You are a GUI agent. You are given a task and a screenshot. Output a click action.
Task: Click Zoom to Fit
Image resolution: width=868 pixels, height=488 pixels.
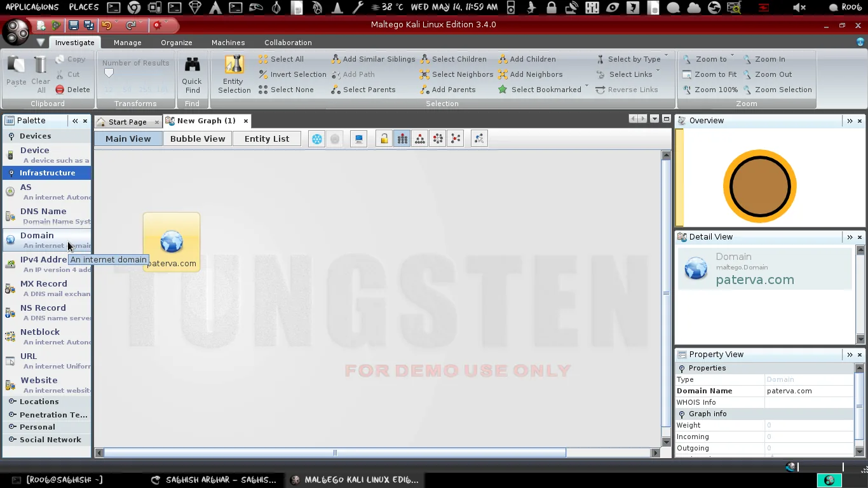pyautogui.click(x=709, y=74)
